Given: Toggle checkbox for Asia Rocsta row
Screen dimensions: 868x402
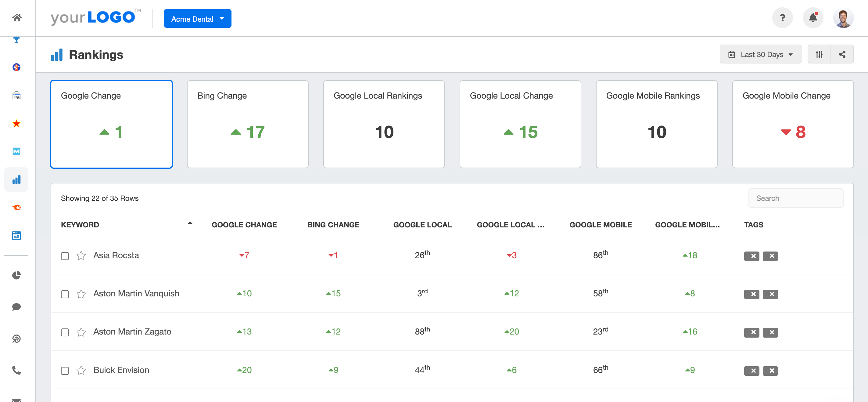Looking at the screenshot, I should click(65, 256).
